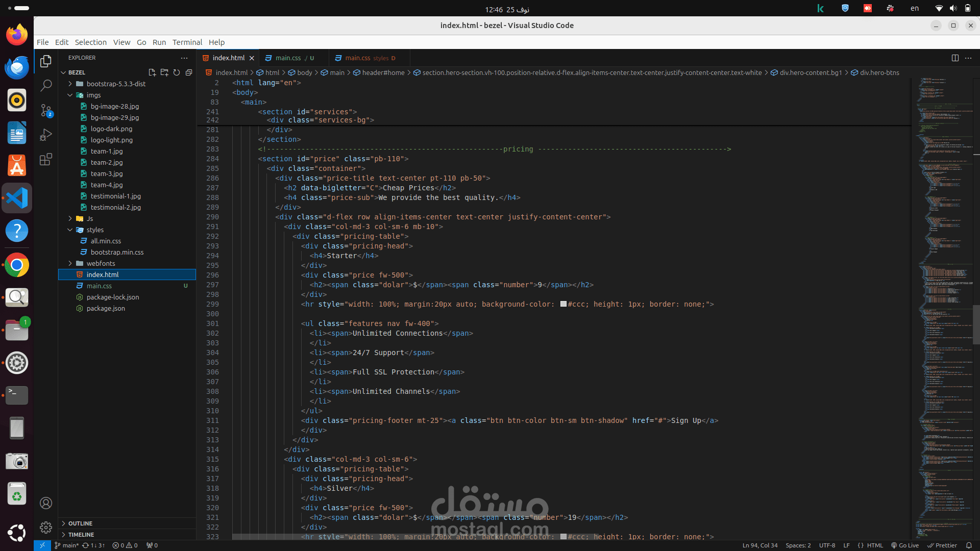Open package.json in Explorer
Viewport: 980px width, 551px height.
point(106,308)
